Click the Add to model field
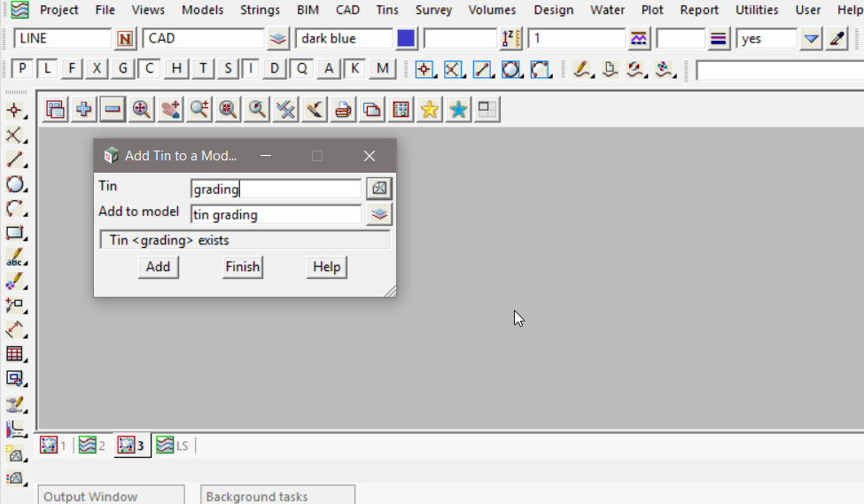This screenshot has width=864, height=504. 276,214
